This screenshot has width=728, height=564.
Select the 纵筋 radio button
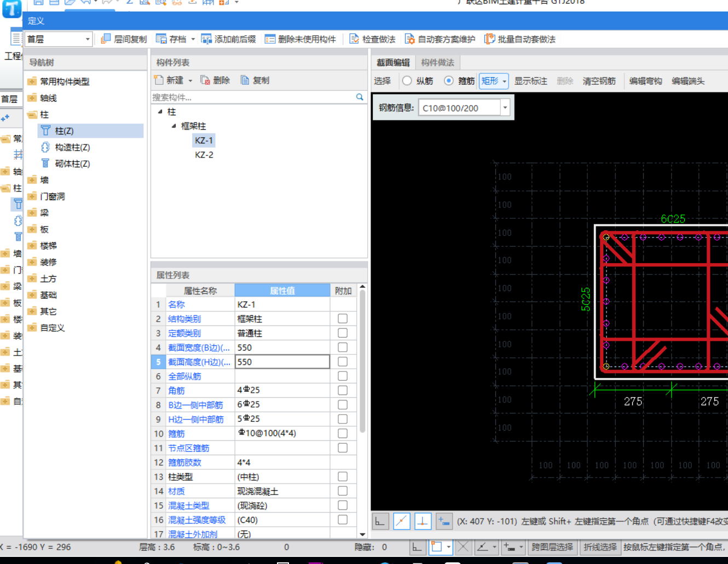tap(407, 81)
